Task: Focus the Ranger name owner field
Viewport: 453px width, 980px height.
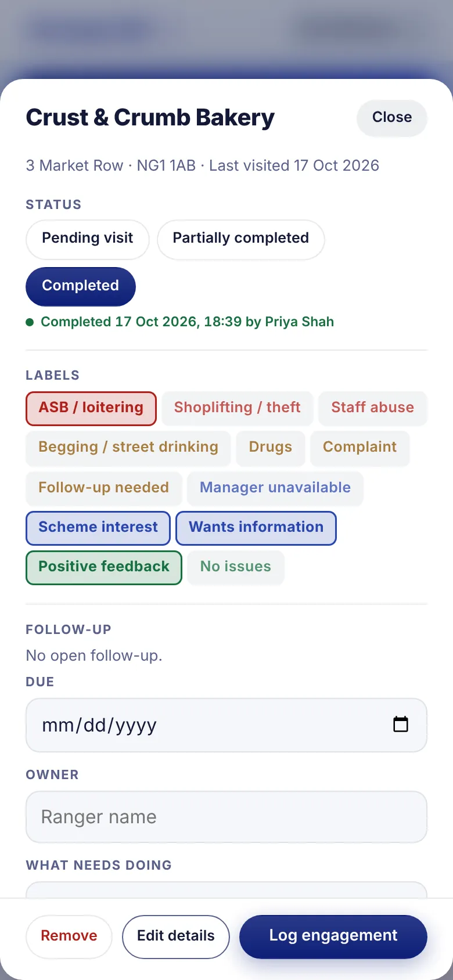Action: coord(227,817)
